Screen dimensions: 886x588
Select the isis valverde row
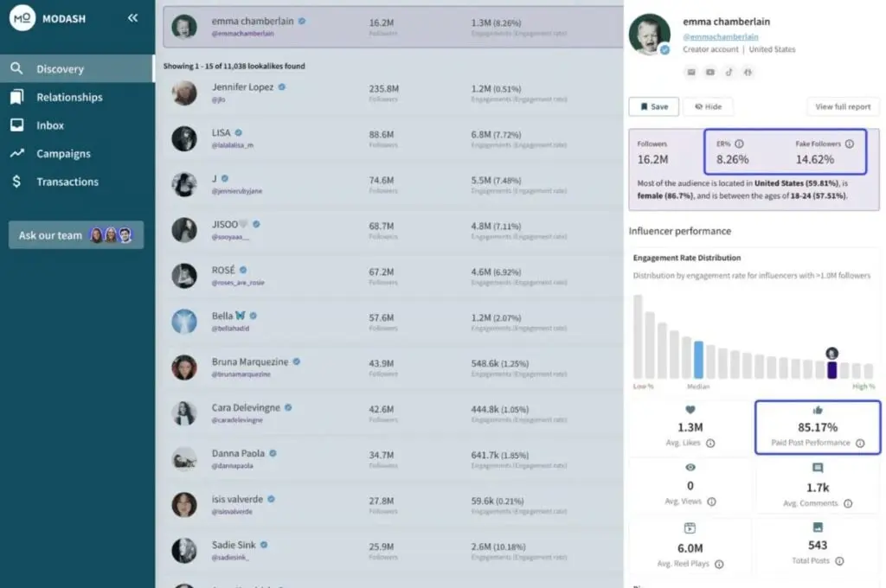tap(394, 505)
